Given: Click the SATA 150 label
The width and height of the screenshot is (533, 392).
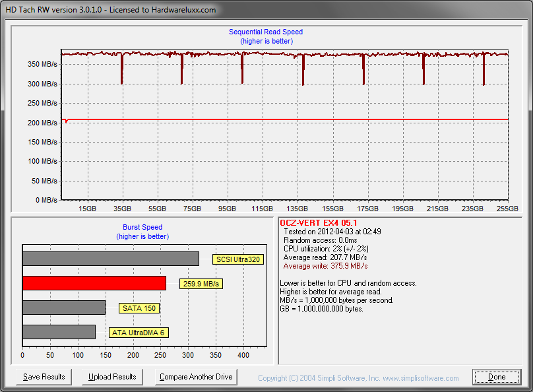Looking at the screenshot, I should click(x=139, y=308).
